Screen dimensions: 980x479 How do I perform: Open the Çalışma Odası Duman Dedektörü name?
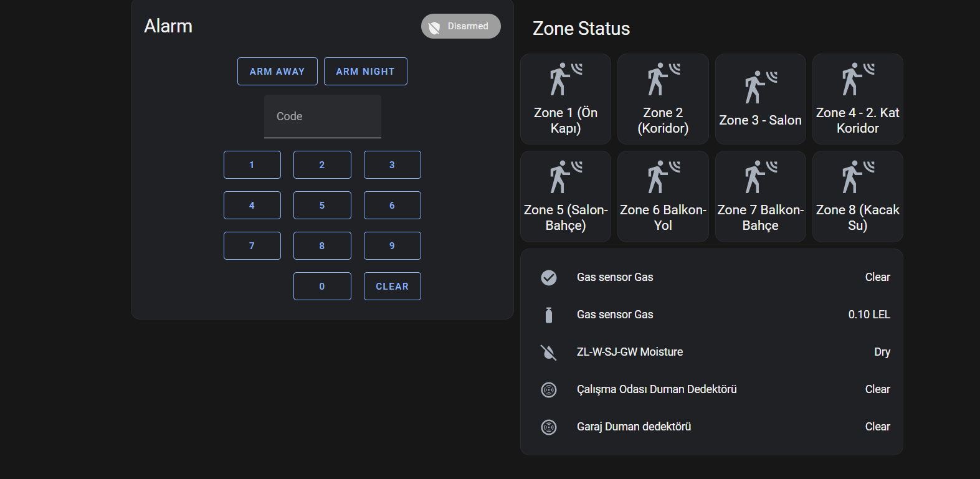[x=657, y=389]
